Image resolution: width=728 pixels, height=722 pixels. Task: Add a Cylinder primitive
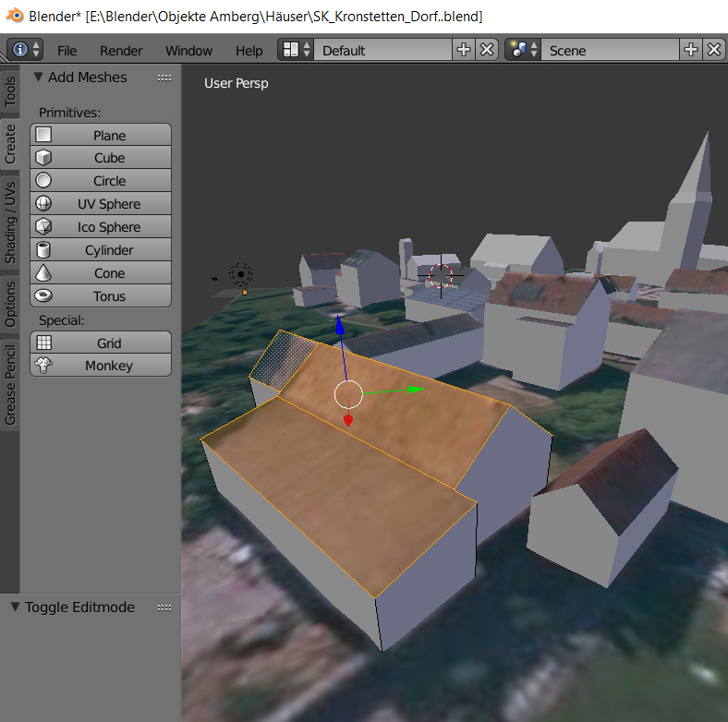(108, 250)
